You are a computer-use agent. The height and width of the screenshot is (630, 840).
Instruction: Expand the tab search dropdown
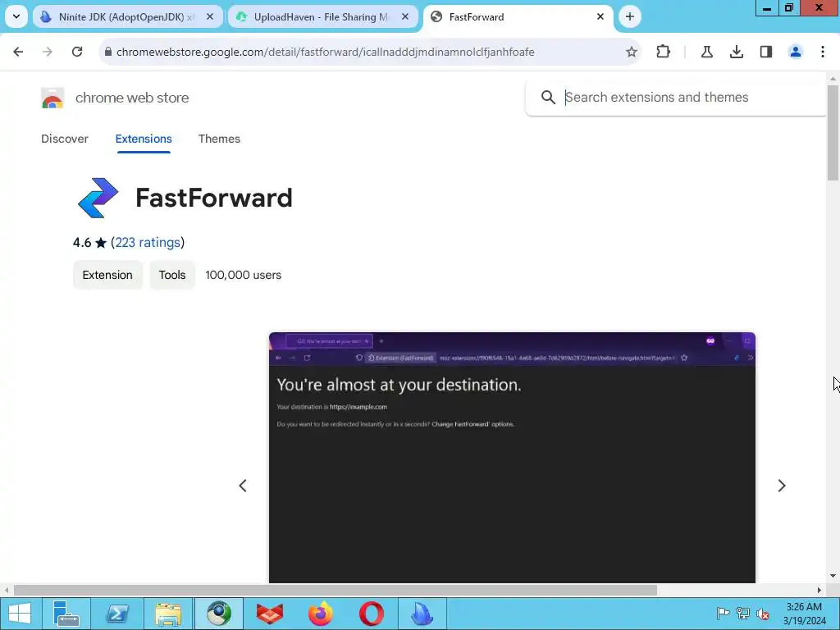click(x=16, y=16)
